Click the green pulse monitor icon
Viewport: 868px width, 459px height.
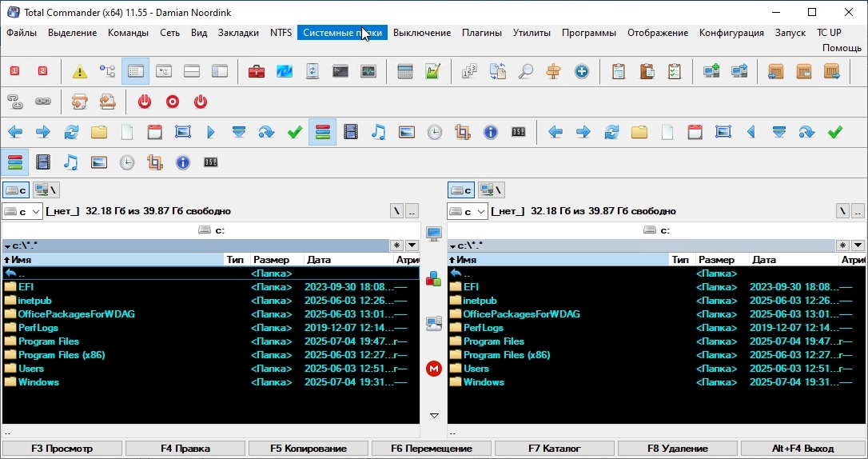[368, 71]
